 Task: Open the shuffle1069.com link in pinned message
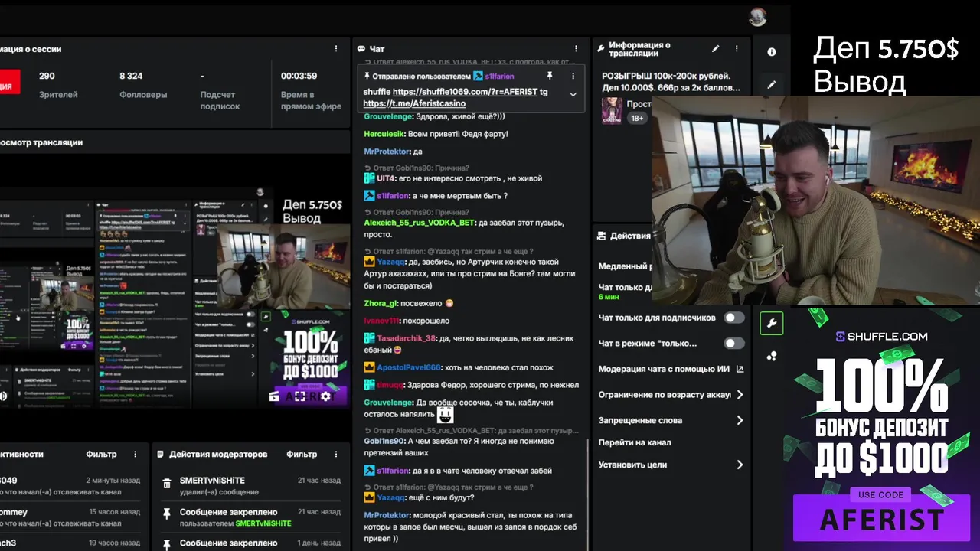click(465, 92)
